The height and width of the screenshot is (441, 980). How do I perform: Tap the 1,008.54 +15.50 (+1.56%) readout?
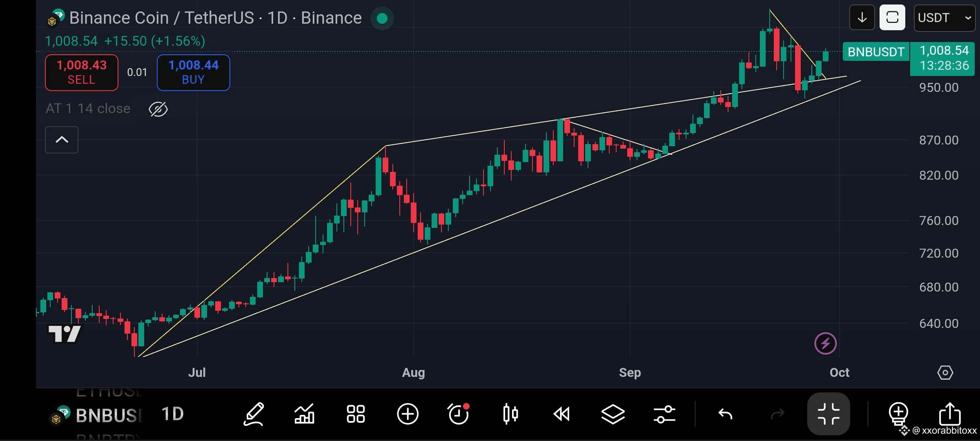click(x=125, y=41)
